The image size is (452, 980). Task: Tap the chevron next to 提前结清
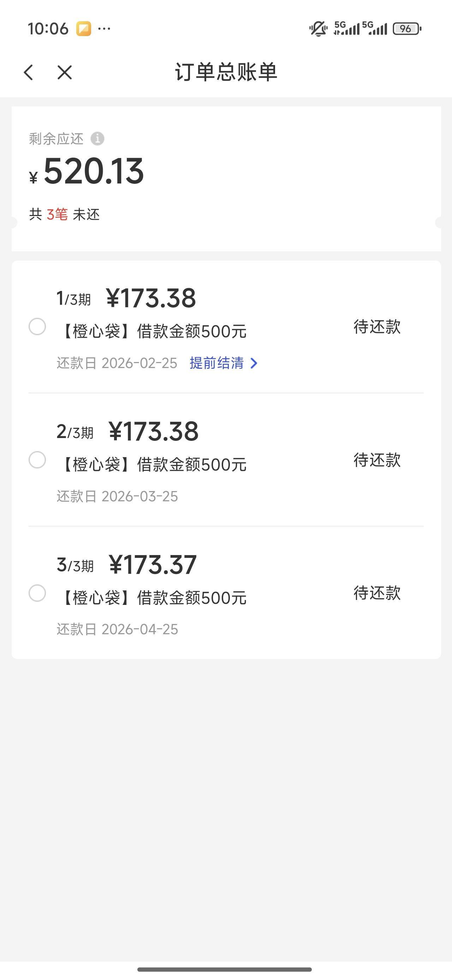pyautogui.click(x=254, y=363)
